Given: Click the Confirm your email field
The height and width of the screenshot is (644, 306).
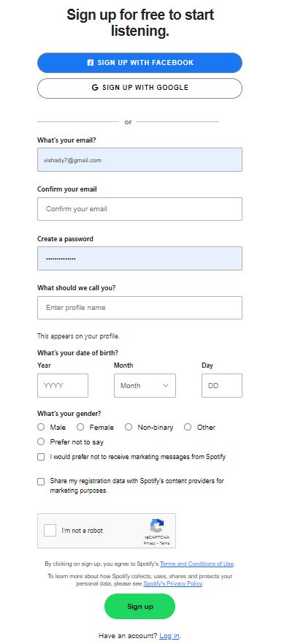Looking at the screenshot, I should point(140,209).
